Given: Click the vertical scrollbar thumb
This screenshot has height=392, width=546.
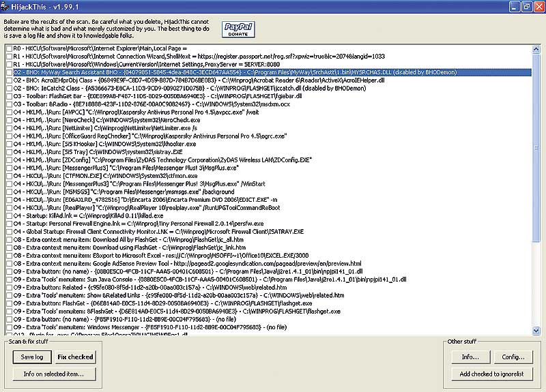Looking at the screenshot, I should [536, 147].
